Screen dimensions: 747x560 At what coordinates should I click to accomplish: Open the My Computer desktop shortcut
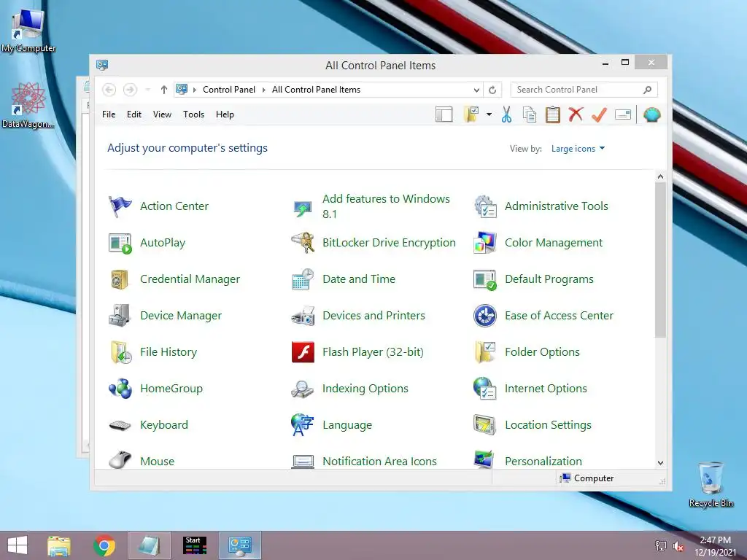(x=28, y=31)
